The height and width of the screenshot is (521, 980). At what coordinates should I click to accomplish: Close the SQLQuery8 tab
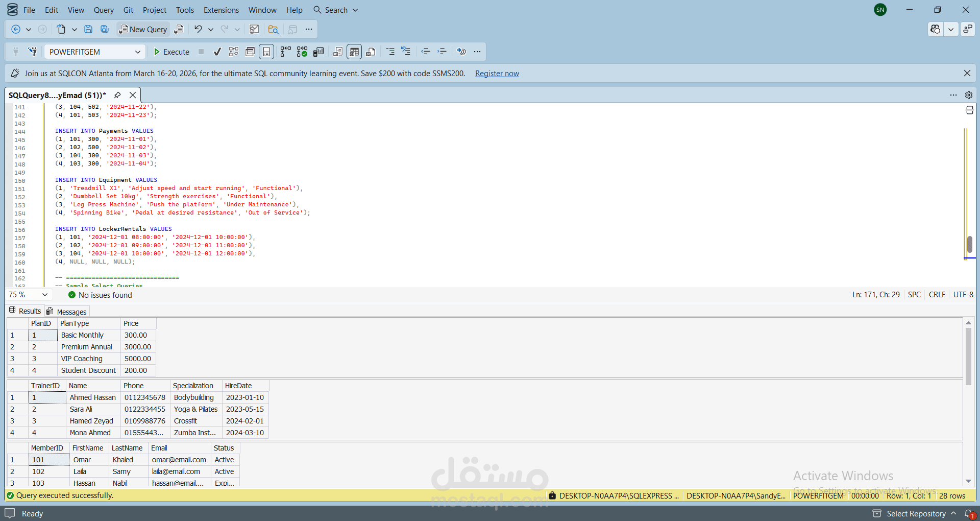tap(133, 95)
